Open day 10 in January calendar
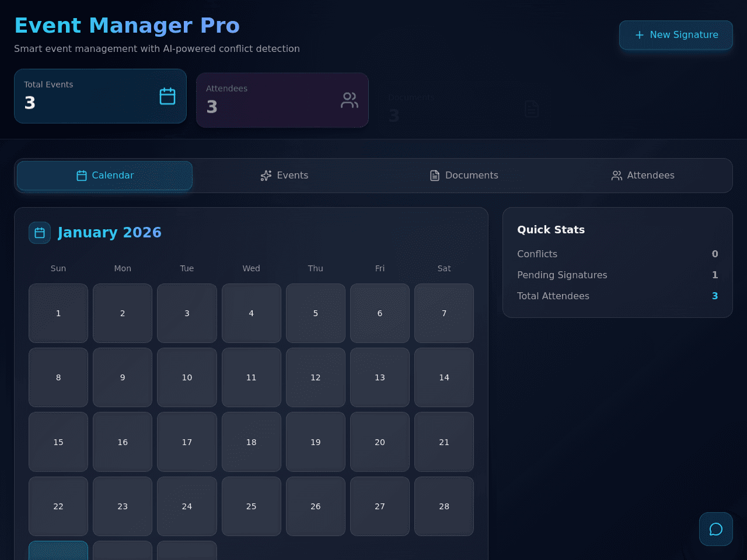 [x=187, y=377]
